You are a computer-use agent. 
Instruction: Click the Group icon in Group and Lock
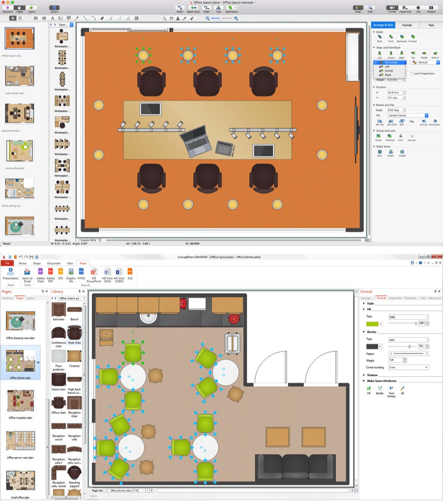click(x=378, y=136)
